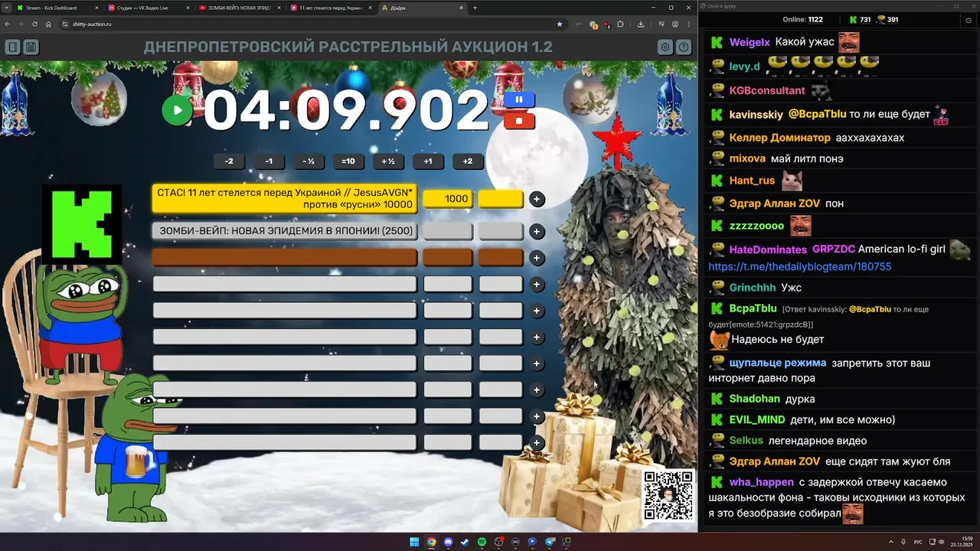
Task: Open the browser extensions puzzle icon
Action: tap(620, 24)
